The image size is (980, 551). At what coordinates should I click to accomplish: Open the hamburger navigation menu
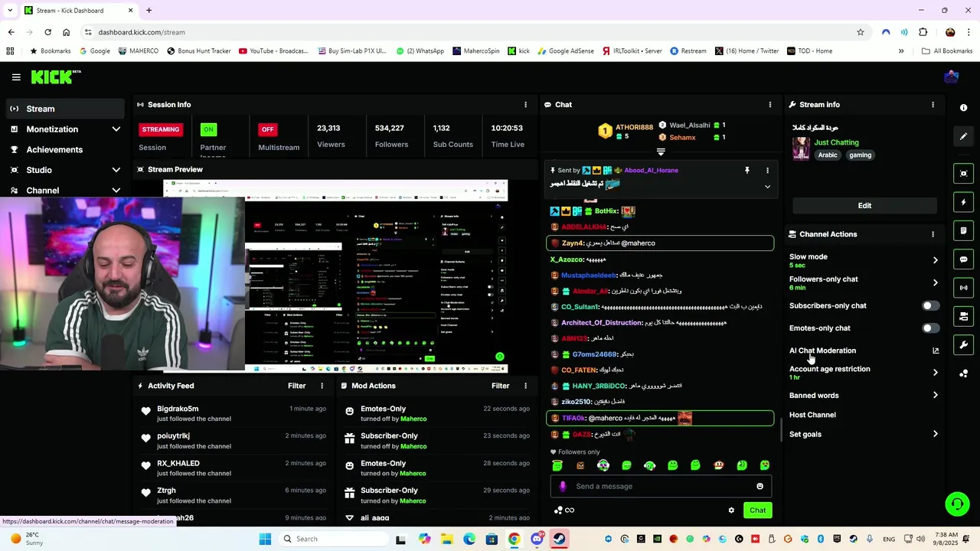[16, 77]
